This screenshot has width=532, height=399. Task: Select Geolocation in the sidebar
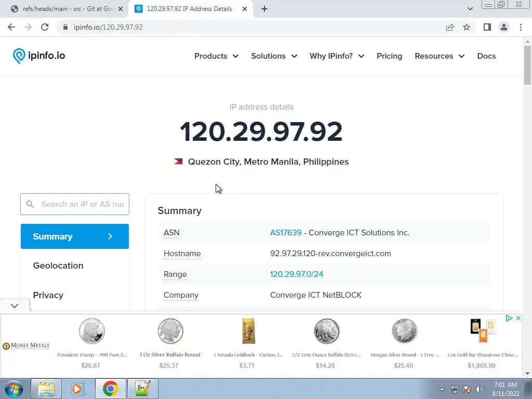58,265
